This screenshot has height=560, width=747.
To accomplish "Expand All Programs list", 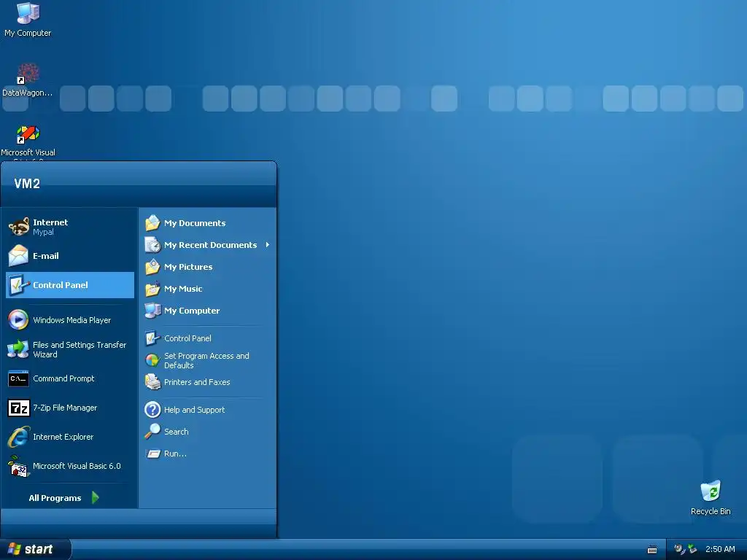I will point(63,497).
